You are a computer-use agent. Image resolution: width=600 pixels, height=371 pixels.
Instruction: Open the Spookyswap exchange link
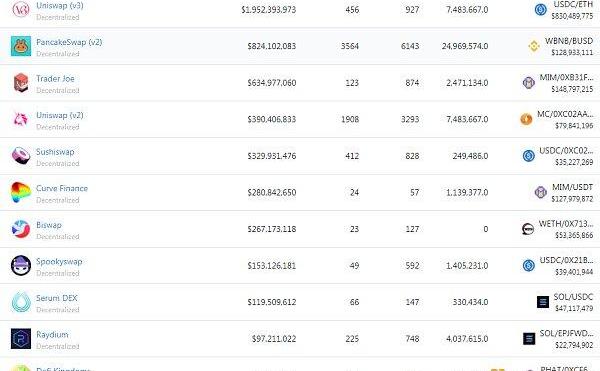(x=59, y=262)
